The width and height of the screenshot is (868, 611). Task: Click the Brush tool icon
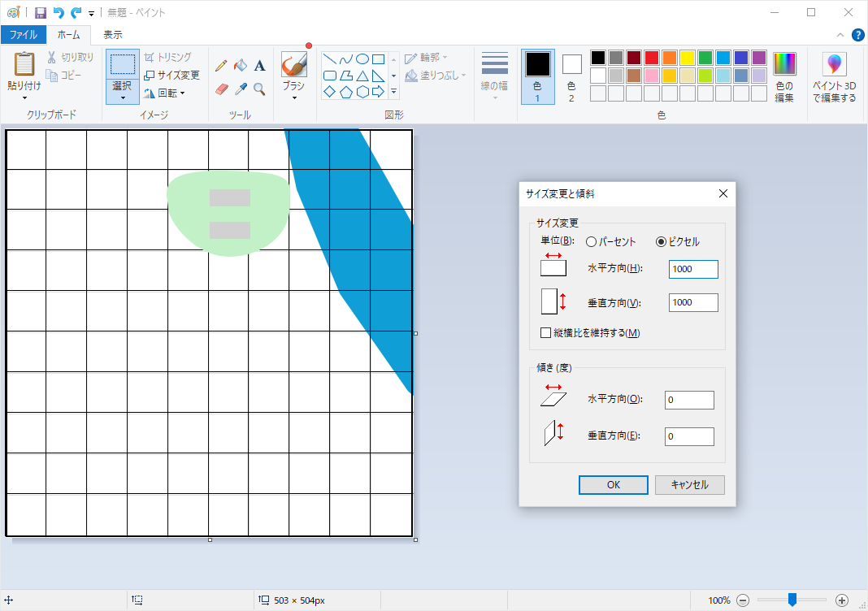click(x=294, y=64)
